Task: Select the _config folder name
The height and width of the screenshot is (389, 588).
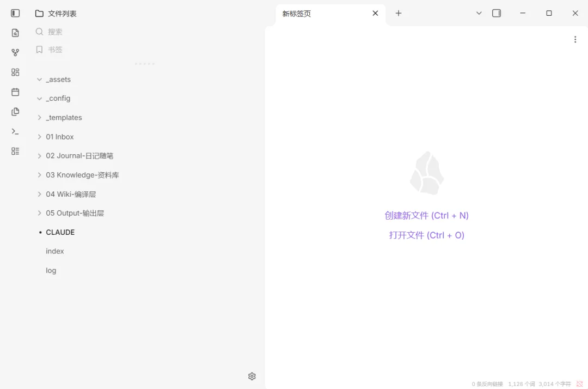Action: [x=58, y=98]
